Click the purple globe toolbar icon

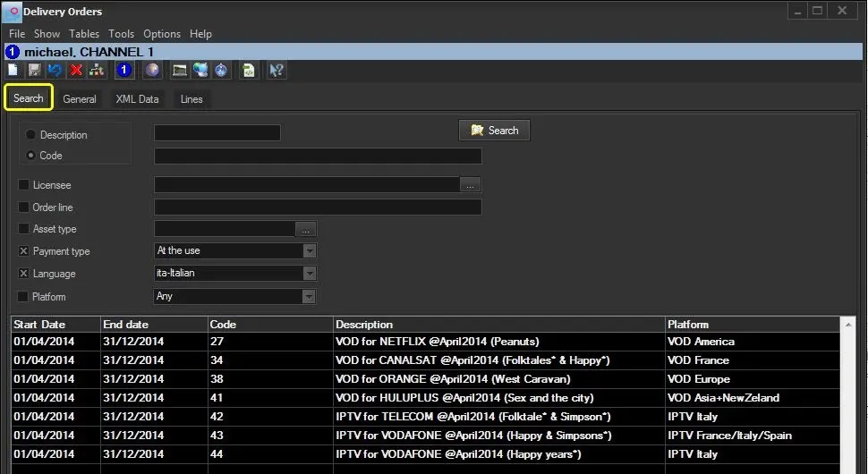point(152,70)
